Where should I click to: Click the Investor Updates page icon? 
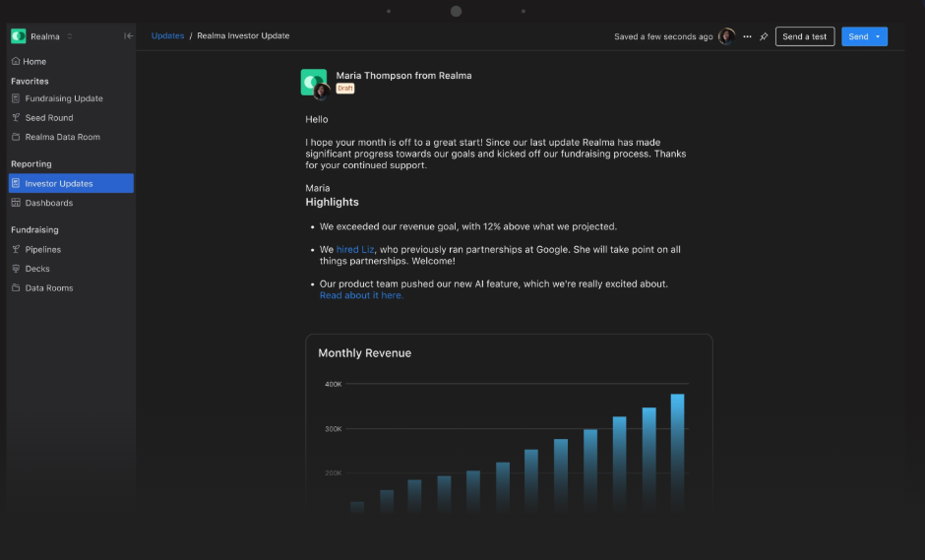point(16,183)
